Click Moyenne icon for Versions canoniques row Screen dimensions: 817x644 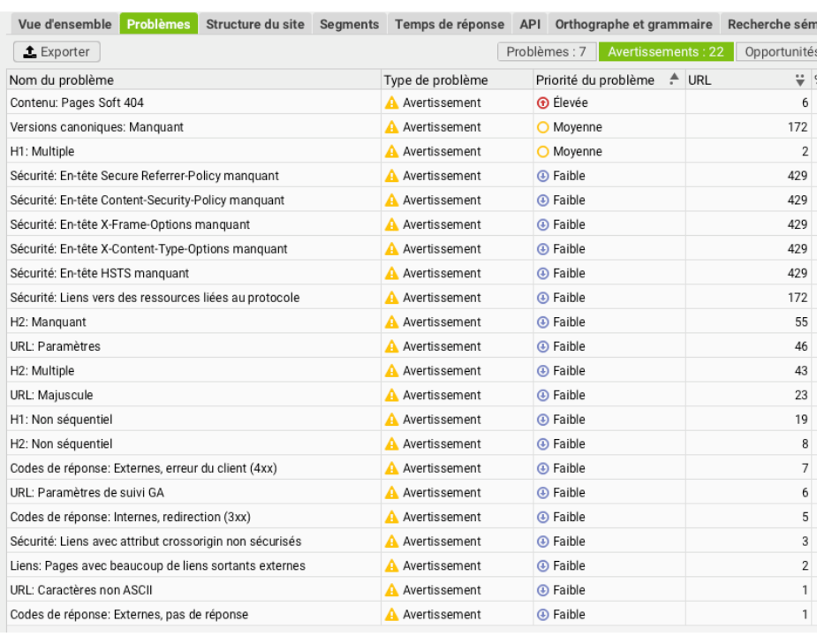pos(542,127)
